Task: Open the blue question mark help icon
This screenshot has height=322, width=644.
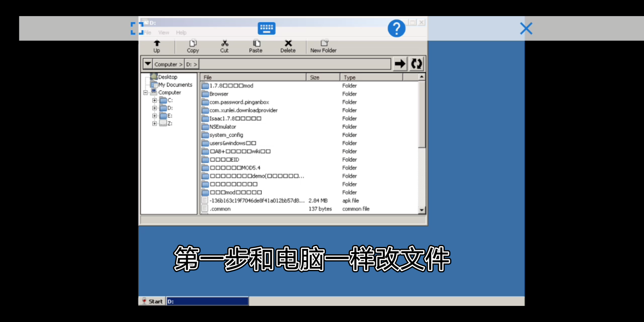Action: click(397, 29)
